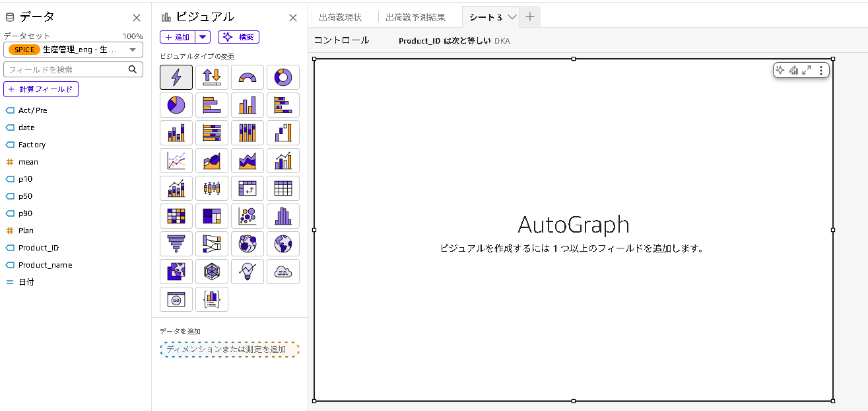Open the 出荷数予測結果 sheet tab
The width and height of the screenshot is (868, 411).
[415, 17]
